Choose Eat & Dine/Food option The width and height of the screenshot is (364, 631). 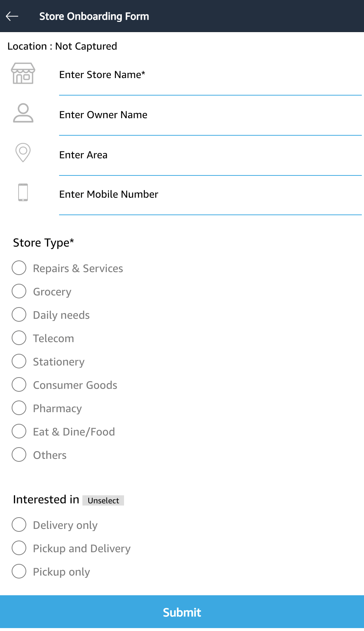point(19,431)
